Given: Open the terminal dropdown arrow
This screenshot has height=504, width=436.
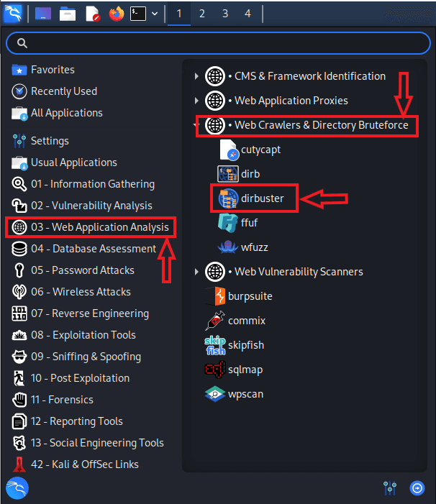Looking at the screenshot, I should [x=155, y=14].
